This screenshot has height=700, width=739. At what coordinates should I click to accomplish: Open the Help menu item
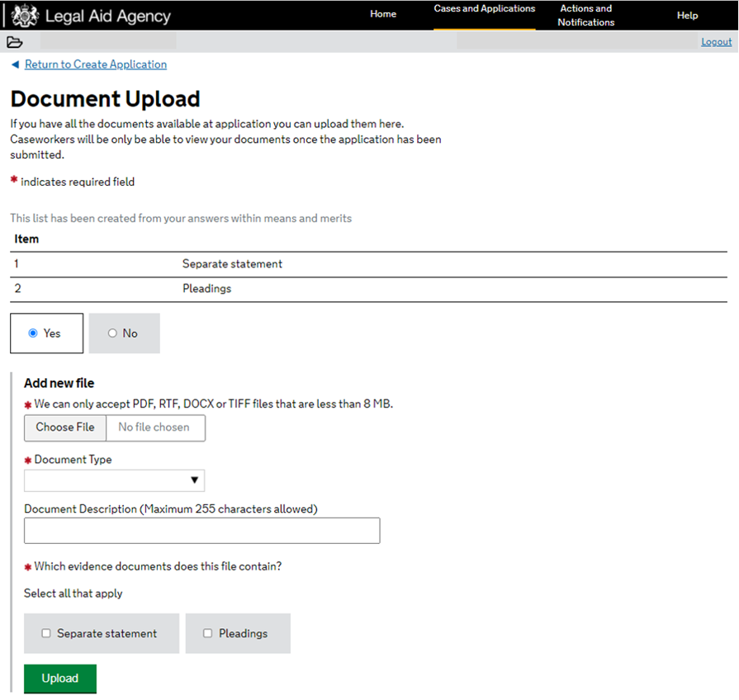[x=687, y=16]
